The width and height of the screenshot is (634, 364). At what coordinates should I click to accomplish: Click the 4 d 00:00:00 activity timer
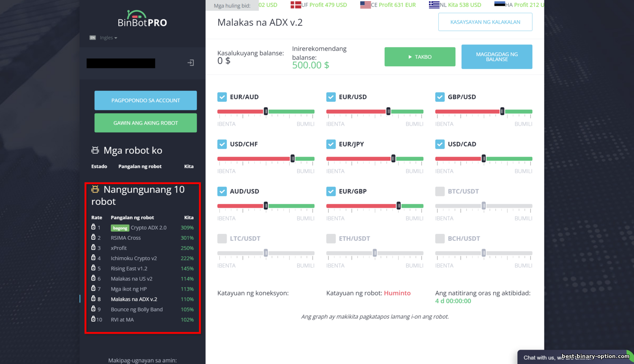click(x=453, y=301)
